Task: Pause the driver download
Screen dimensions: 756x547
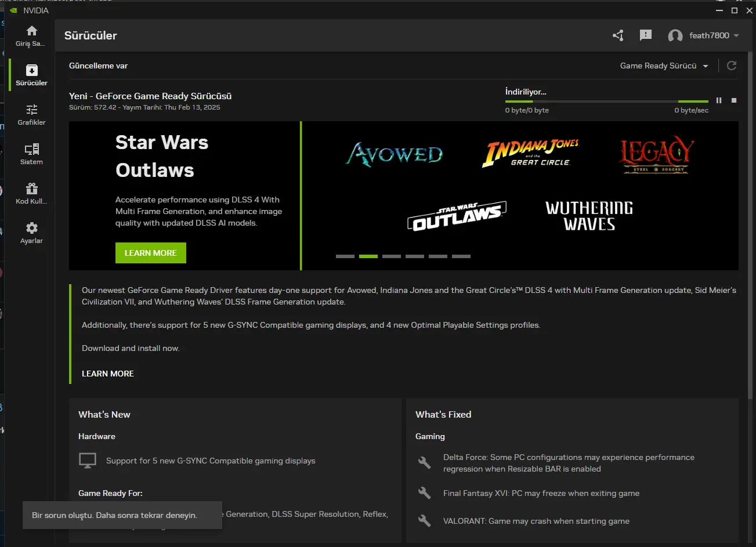Action: click(719, 100)
